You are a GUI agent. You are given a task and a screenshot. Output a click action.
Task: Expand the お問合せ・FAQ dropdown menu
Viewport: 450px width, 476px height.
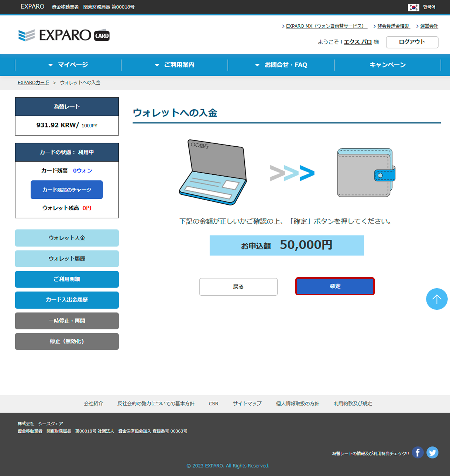[281, 65]
